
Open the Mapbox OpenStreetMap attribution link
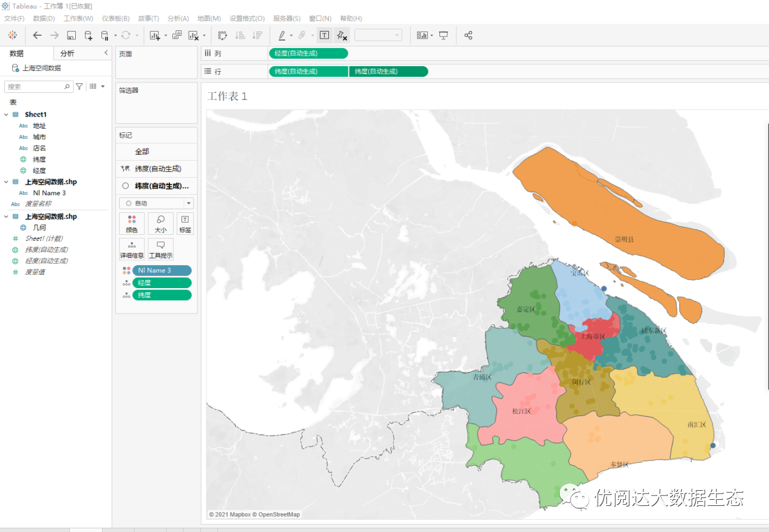click(254, 514)
